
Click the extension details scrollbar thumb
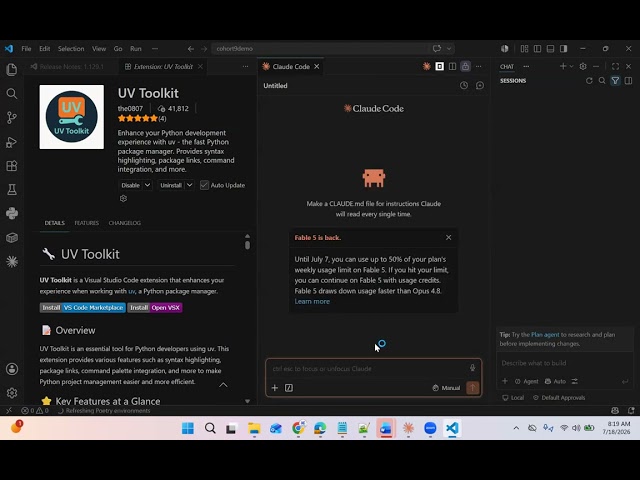click(247, 245)
